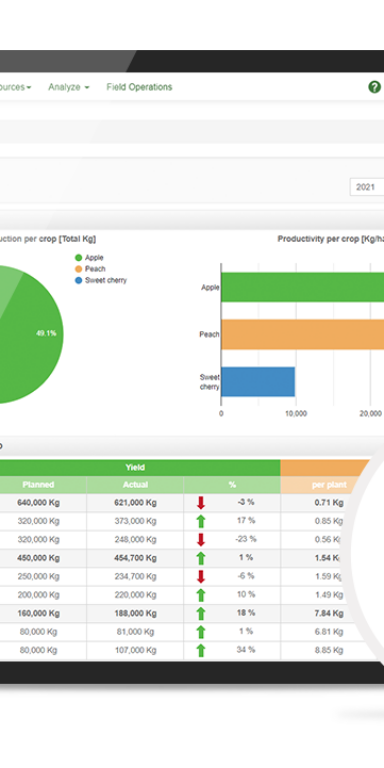Select the 0.85 Kg per plant cell

329,521
